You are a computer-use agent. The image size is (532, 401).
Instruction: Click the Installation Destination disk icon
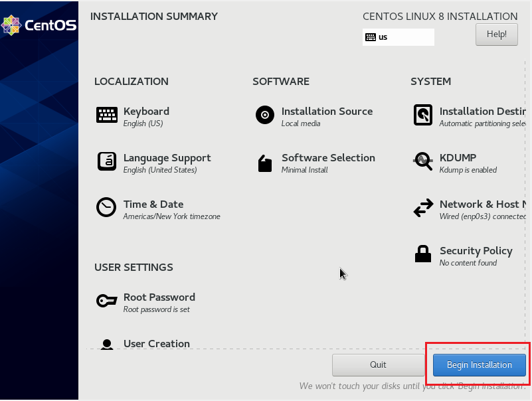pos(423,115)
